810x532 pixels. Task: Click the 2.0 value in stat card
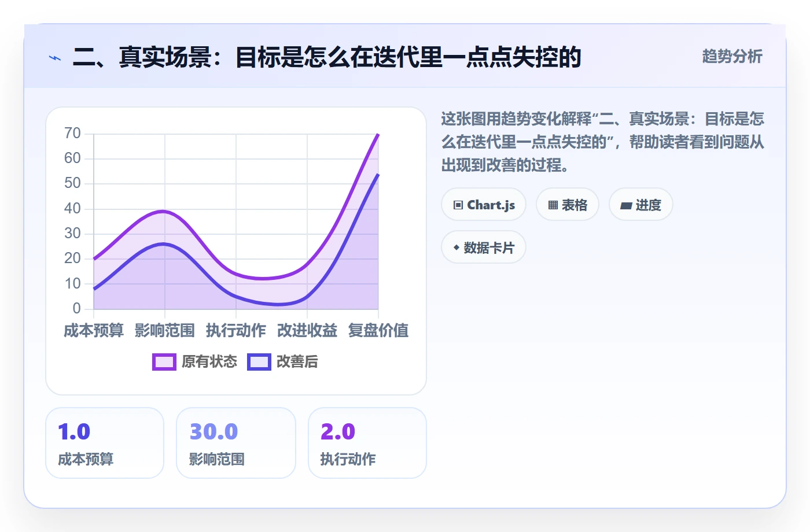338,432
